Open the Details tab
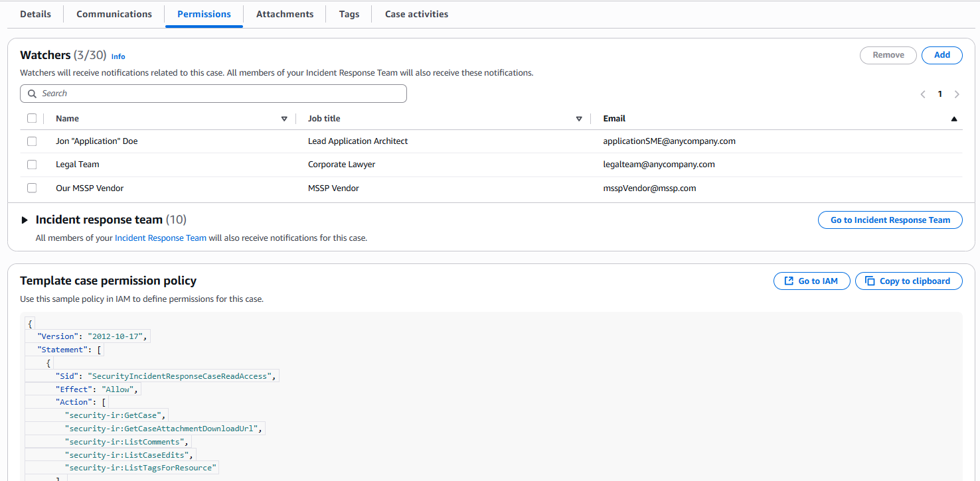980x481 pixels. tap(35, 14)
